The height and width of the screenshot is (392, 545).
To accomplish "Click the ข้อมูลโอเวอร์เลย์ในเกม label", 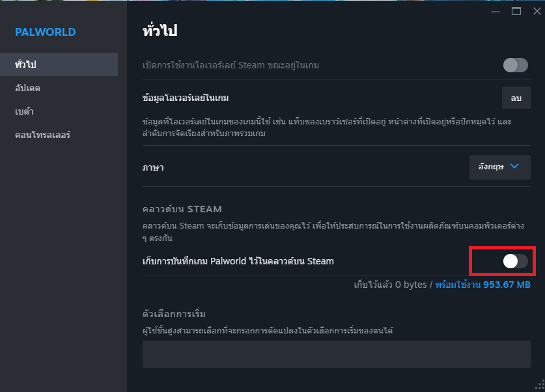I will tap(185, 98).
